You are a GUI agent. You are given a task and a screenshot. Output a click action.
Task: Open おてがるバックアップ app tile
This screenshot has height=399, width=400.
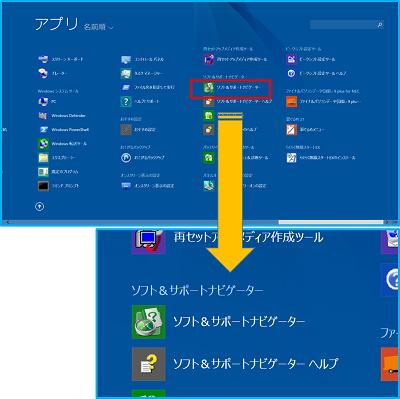[143, 158]
